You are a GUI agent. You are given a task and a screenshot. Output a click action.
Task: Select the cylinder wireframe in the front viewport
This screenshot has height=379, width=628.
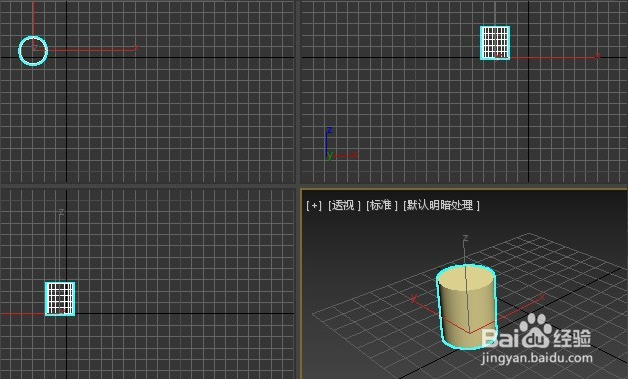(495, 43)
